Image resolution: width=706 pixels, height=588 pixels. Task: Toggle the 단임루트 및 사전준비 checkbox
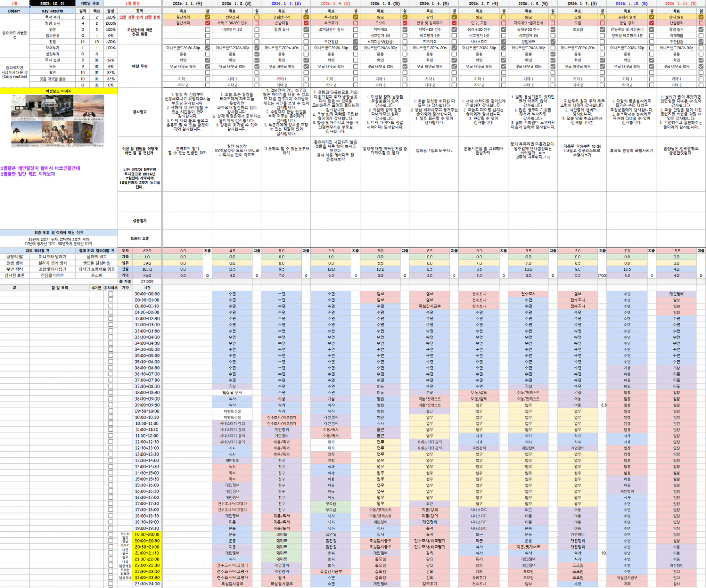(x=651, y=29)
